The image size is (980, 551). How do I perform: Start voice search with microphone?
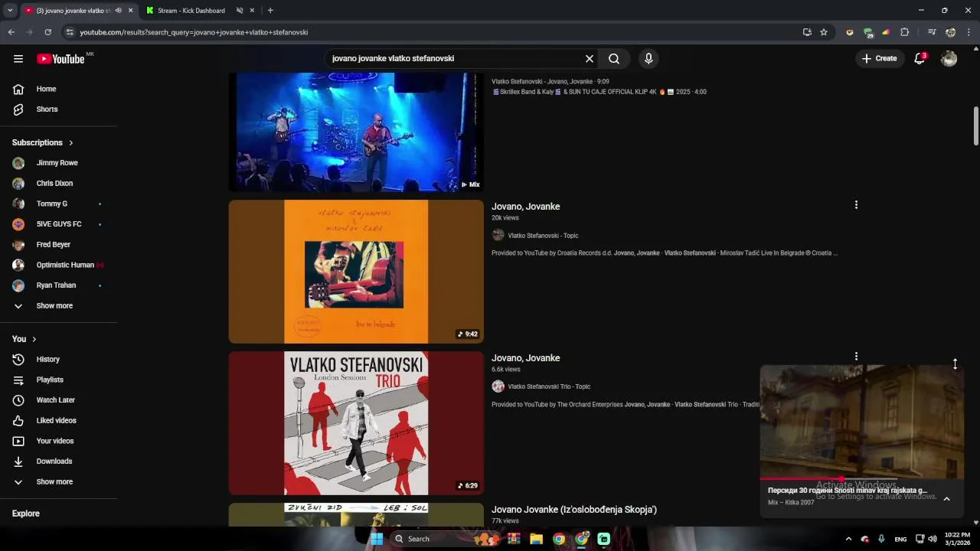tap(648, 59)
